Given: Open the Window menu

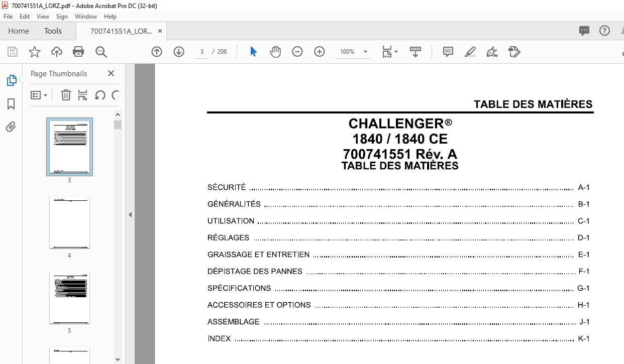Looking at the screenshot, I should 86,17.
